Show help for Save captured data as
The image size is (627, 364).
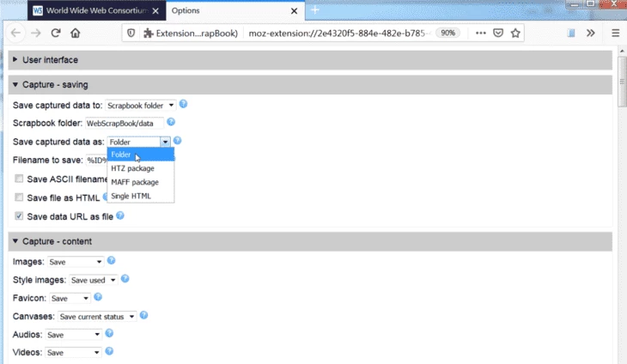tap(177, 141)
